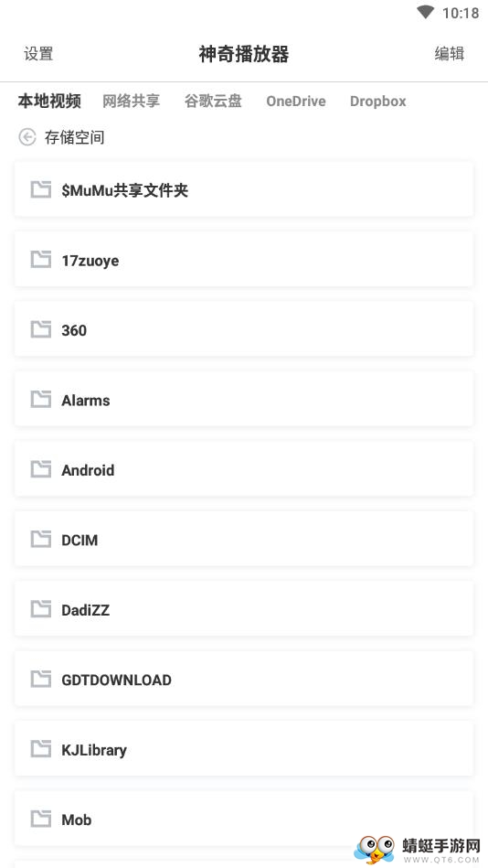
Task: Click the 存储空间 path label
Action: point(75,137)
